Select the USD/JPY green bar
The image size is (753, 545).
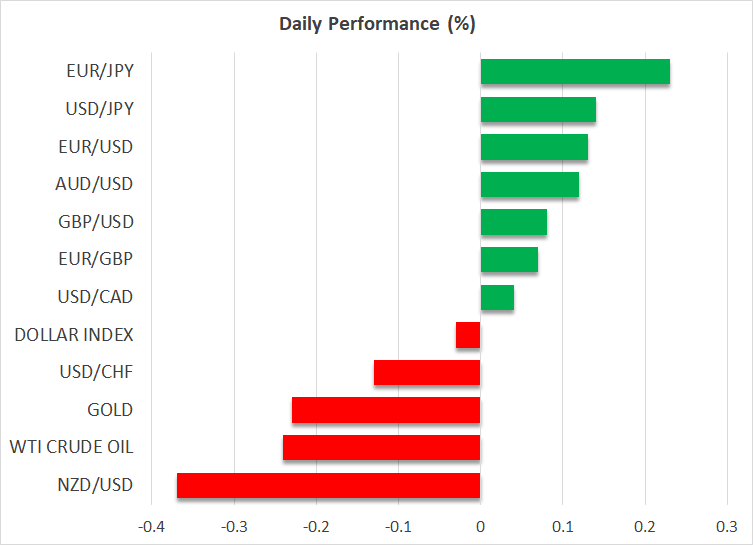coord(538,110)
